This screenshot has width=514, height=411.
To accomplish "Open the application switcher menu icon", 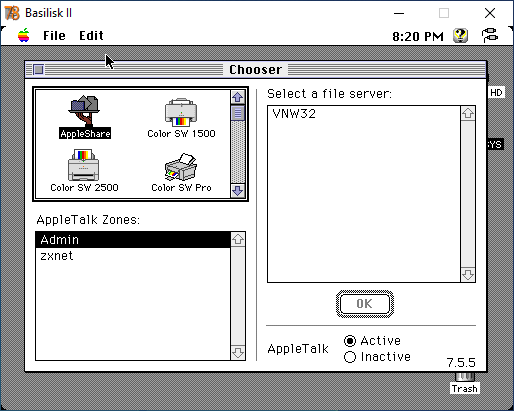I will [490, 35].
